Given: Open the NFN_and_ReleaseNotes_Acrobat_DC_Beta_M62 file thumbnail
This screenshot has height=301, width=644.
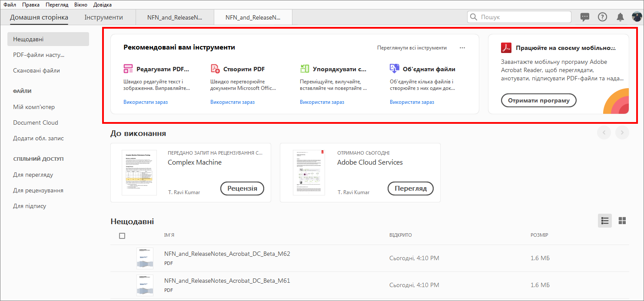Looking at the screenshot, I should point(145,258).
